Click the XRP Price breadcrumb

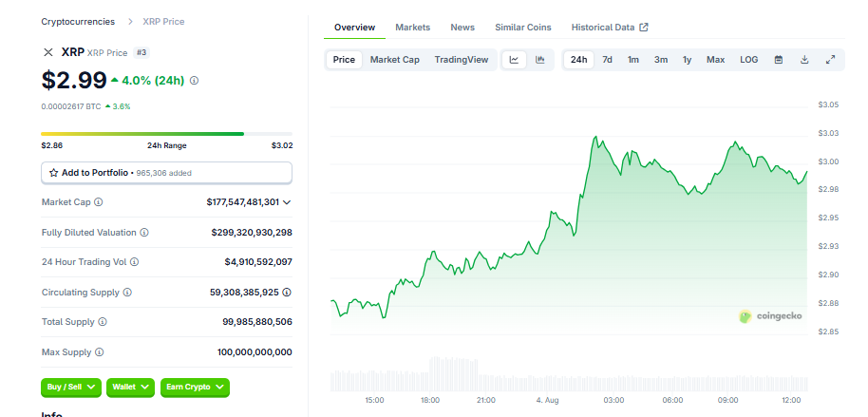(163, 22)
